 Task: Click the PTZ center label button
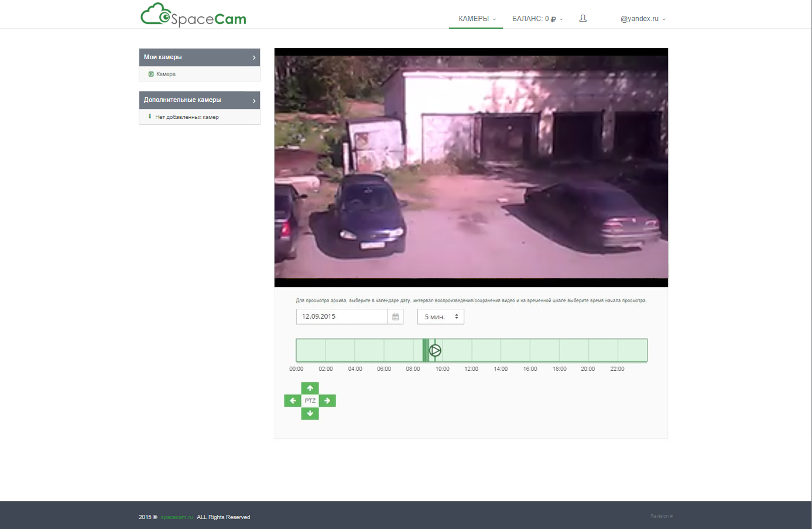pyautogui.click(x=310, y=401)
